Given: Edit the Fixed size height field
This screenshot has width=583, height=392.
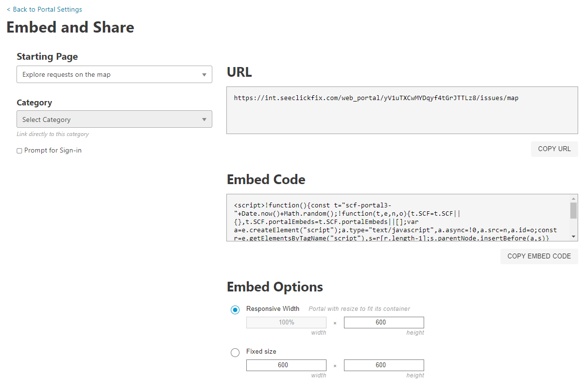Looking at the screenshot, I should coord(384,365).
